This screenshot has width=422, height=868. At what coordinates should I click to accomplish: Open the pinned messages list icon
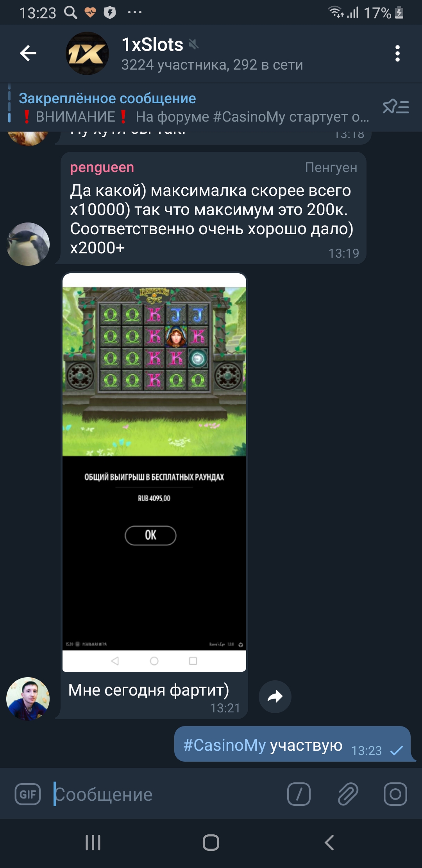pyautogui.click(x=396, y=107)
